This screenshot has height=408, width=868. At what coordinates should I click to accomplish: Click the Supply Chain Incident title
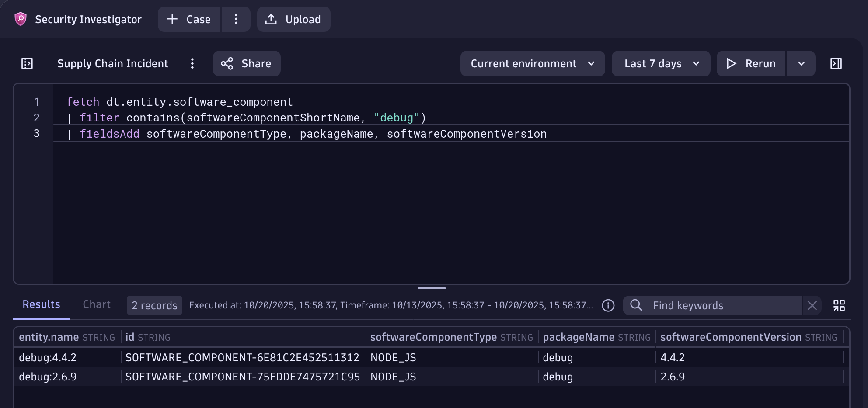(113, 64)
